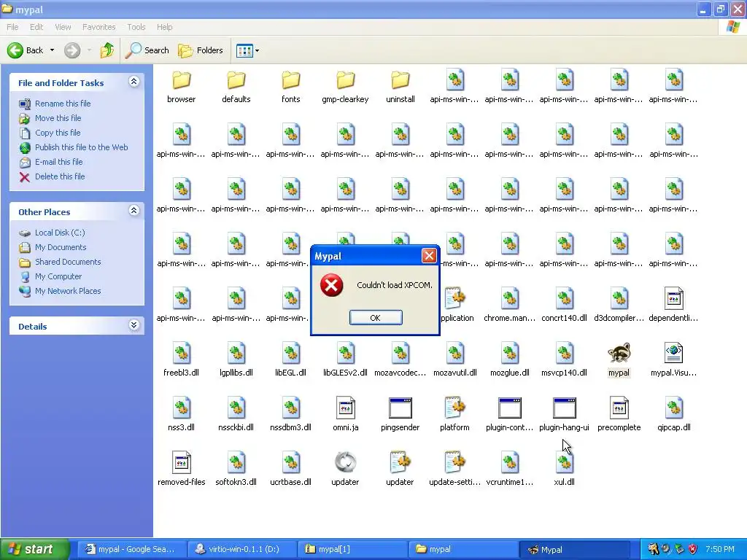Click Publish this file to the Web

pyautogui.click(x=82, y=147)
